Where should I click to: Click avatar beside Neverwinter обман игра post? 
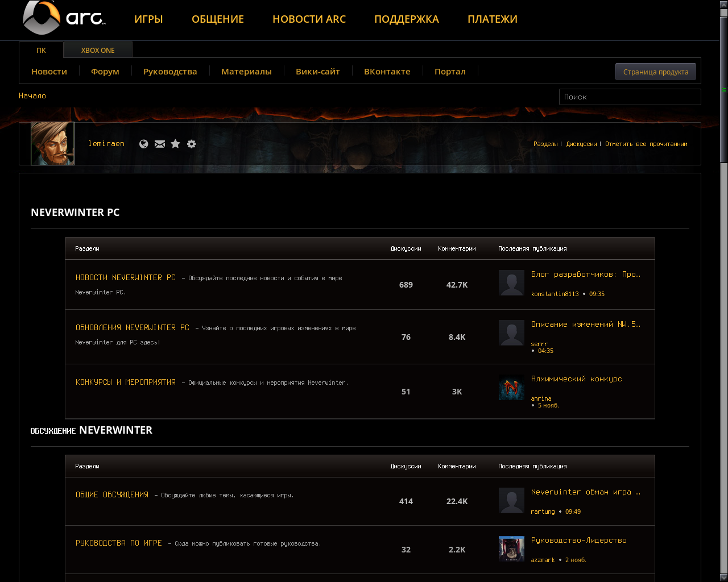511,500
